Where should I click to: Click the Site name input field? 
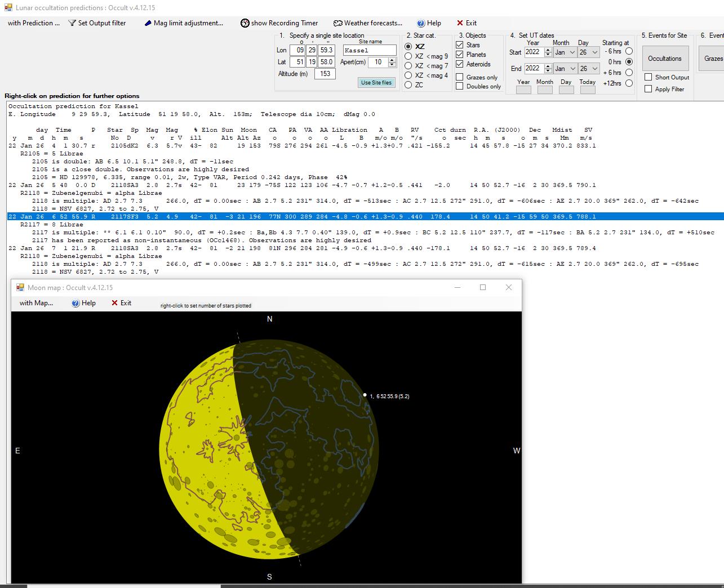coord(370,51)
